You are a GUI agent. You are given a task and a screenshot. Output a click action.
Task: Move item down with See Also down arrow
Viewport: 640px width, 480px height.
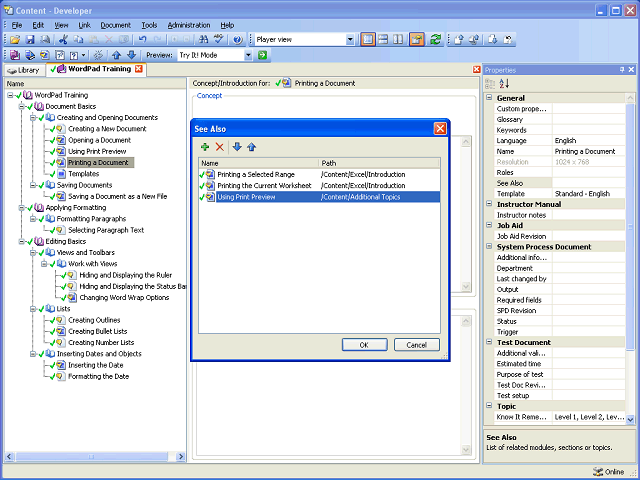(237, 147)
